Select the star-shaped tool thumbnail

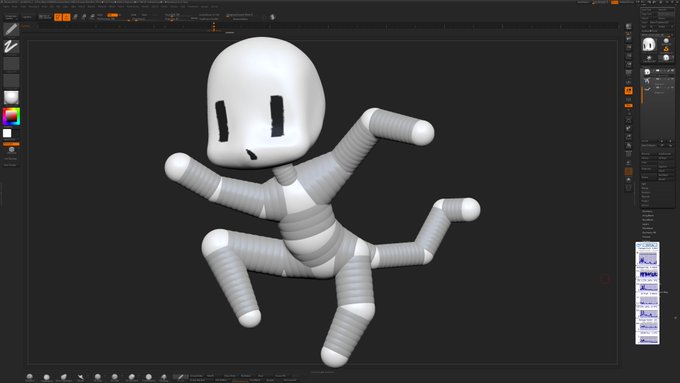pyautogui.click(x=649, y=57)
